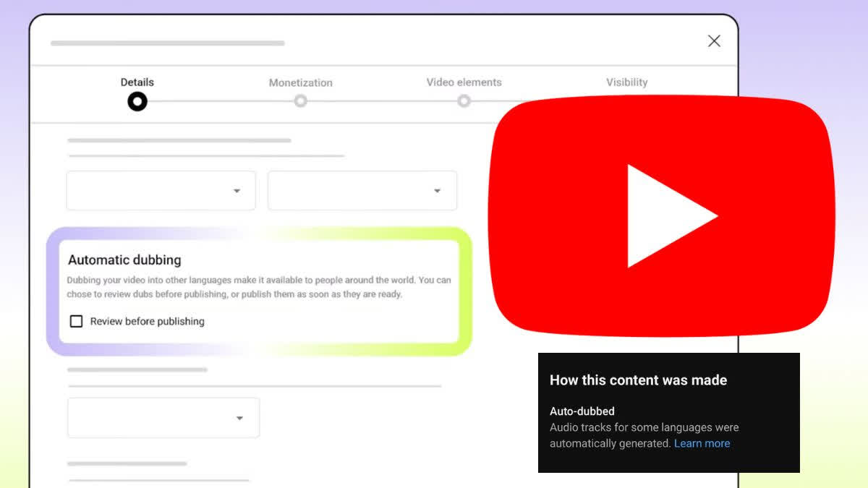Click the dropdown arrow on the lower selector
Screen dimensions: 868x488
239,417
